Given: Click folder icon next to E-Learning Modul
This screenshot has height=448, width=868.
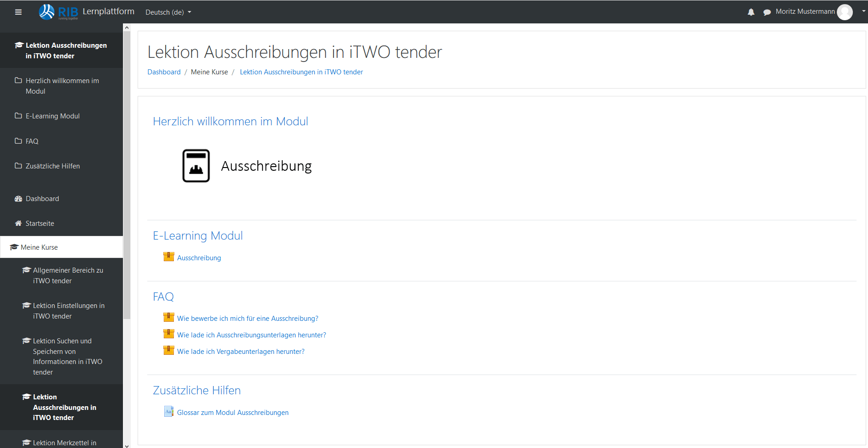Looking at the screenshot, I should pos(18,116).
